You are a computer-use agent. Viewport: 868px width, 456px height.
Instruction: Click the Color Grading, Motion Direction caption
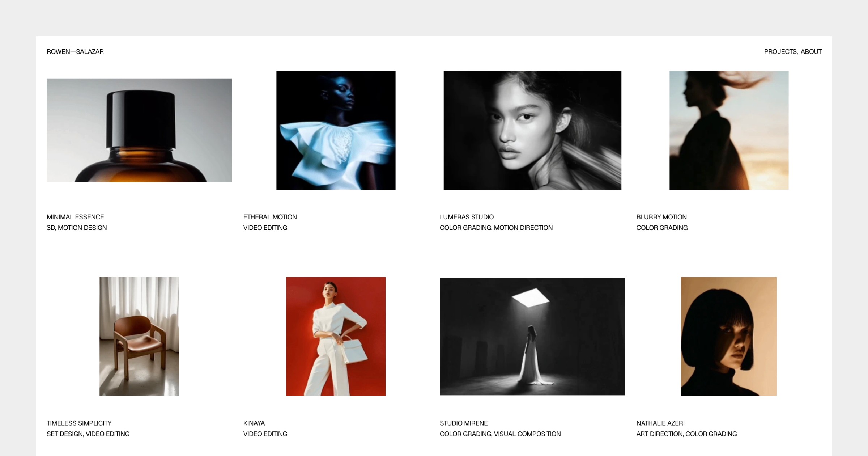click(496, 228)
